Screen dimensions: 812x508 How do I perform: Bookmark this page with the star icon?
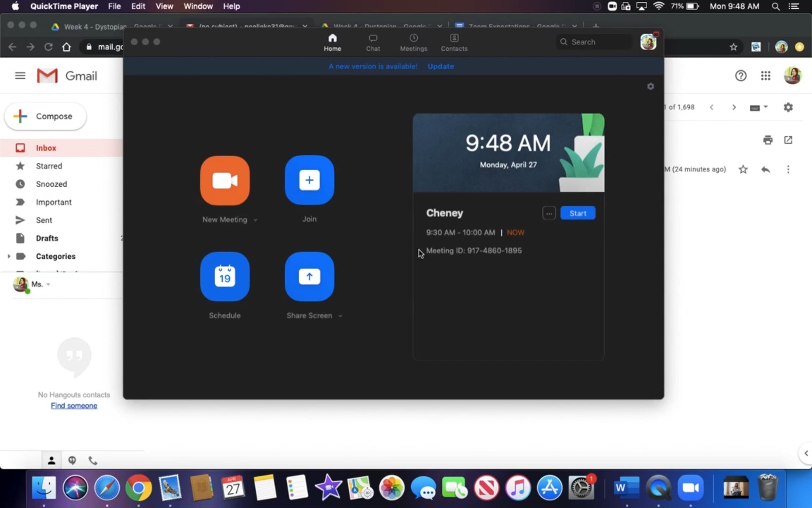click(x=733, y=47)
